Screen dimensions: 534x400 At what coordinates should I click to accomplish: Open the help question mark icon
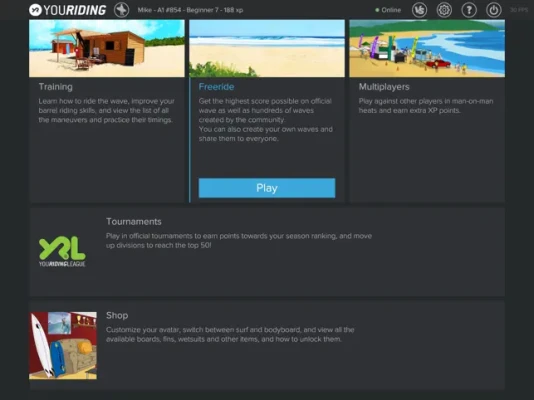click(x=469, y=10)
